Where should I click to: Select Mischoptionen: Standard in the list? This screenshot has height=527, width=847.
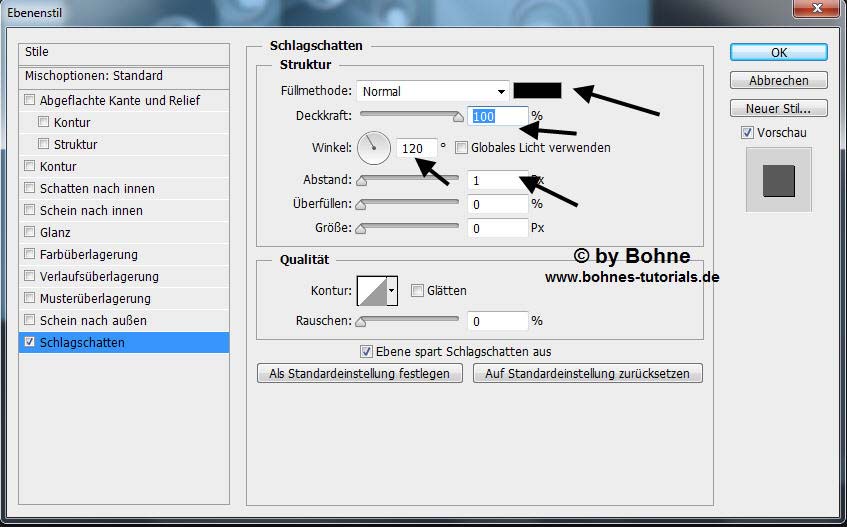tap(94, 76)
